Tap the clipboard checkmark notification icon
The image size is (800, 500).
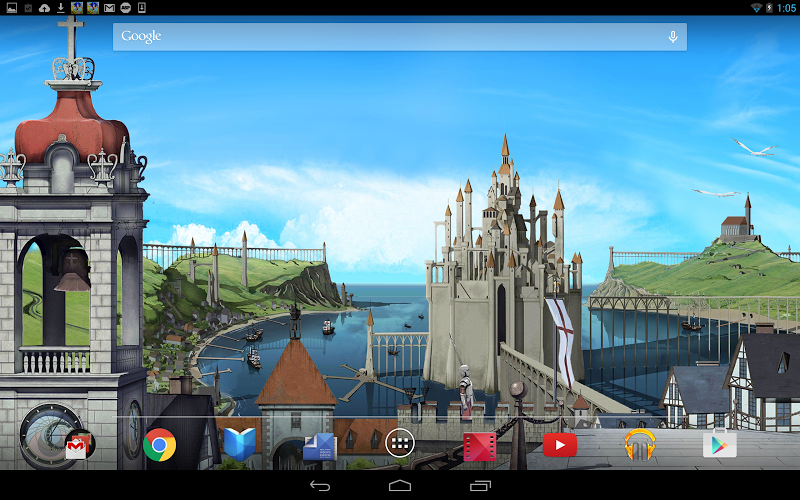[x=28, y=8]
